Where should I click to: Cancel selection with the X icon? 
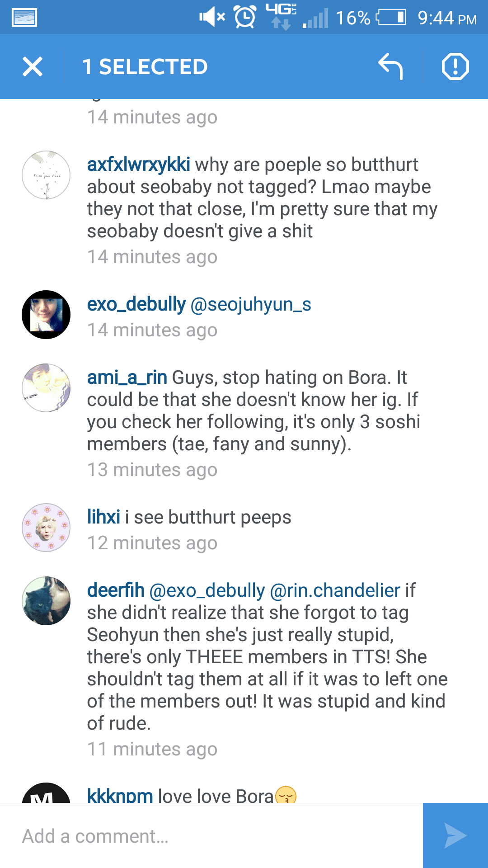click(x=33, y=66)
